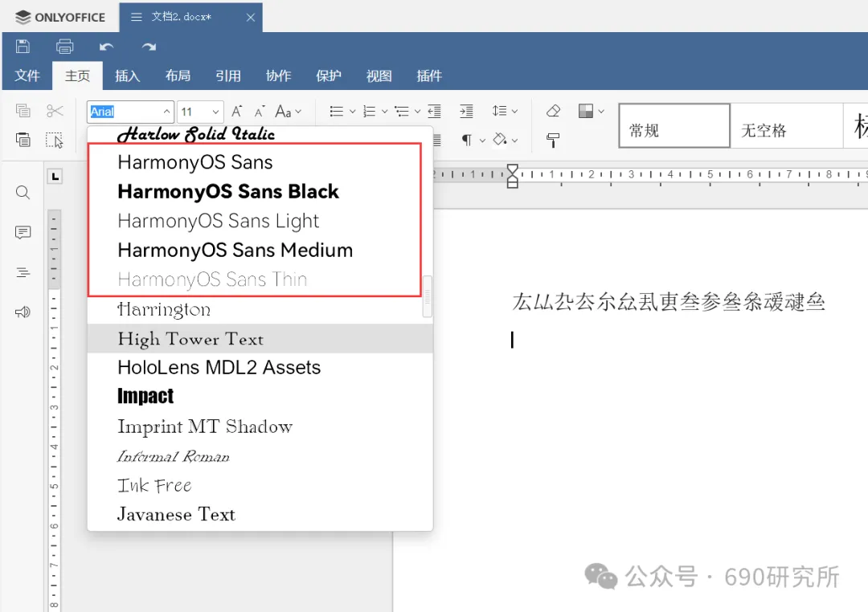Click the Copy style paint roller icon
The width and height of the screenshot is (868, 612).
553,140
